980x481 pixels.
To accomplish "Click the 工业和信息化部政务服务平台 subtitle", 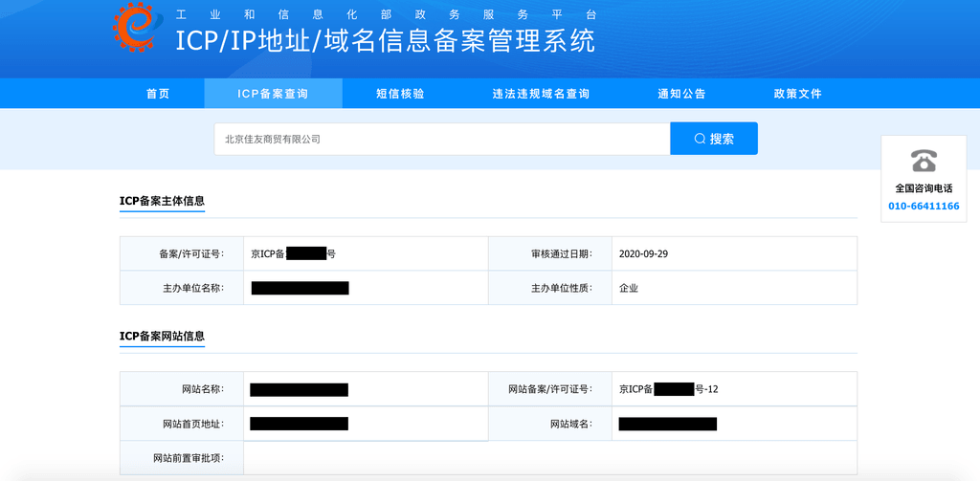I will [385, 13].
